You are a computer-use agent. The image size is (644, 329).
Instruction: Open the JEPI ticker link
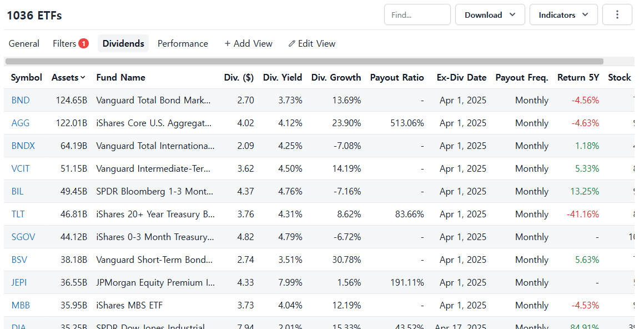click(x=19, y=283)
